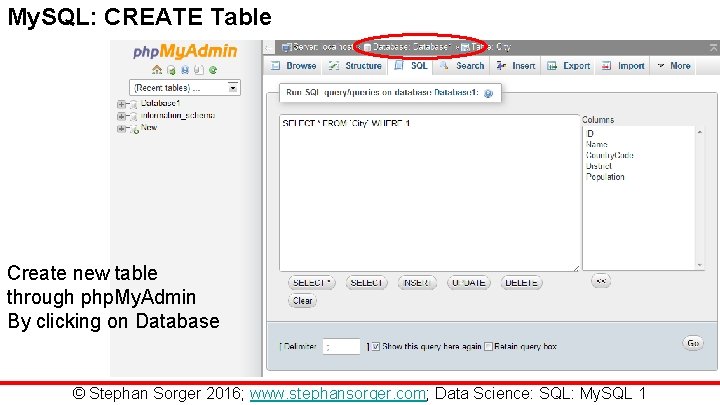Click the << insert column button
The width and height of the screenshot is (720, 405).
click(601, 281)
